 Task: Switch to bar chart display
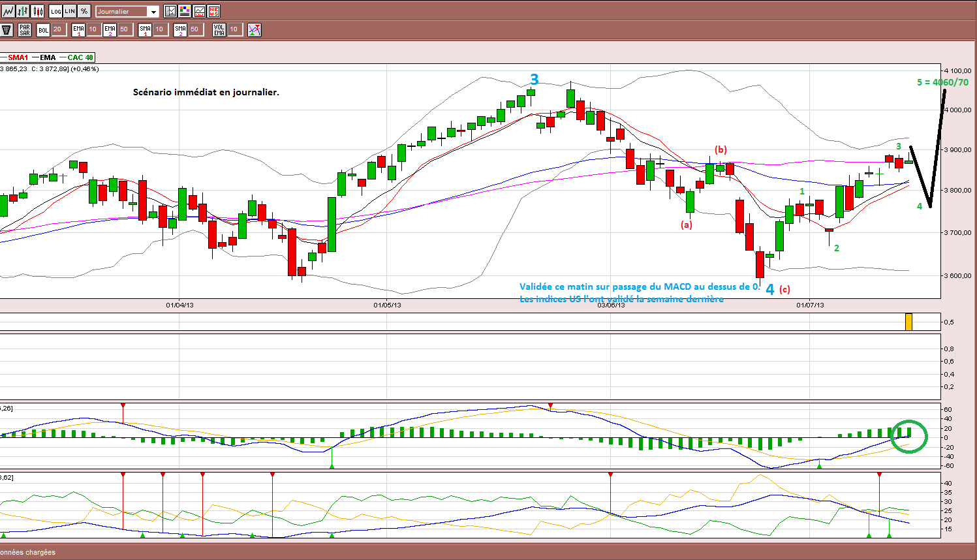[x=23, y=11]
